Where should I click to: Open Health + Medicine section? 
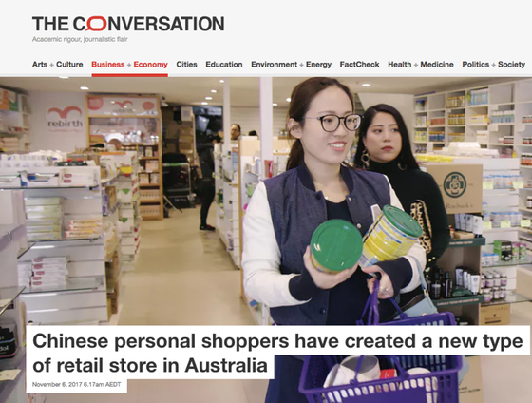pyautogui.click(x=421, y=65)
